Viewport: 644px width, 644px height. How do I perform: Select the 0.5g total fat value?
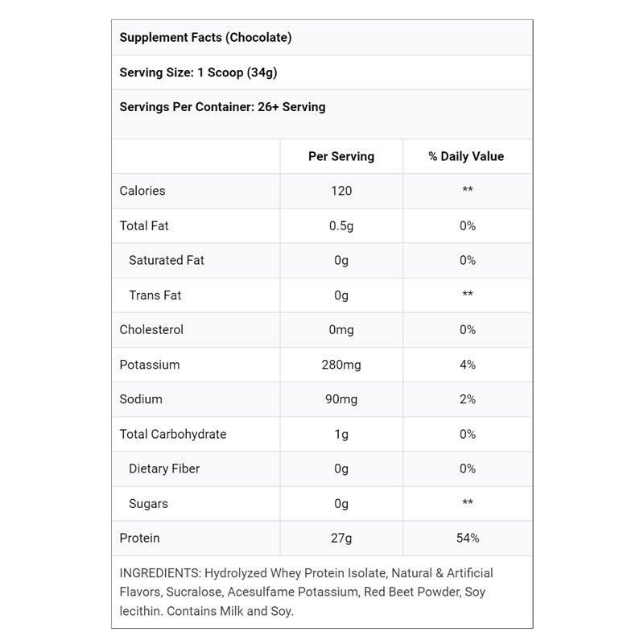pyautogui.click(x=341, y=226)
